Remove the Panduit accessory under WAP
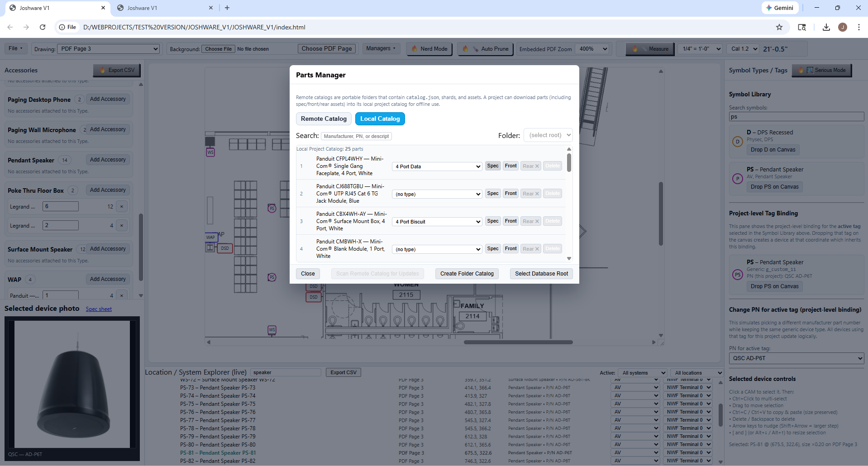This screenshot has height=466, width=868. 121,295
